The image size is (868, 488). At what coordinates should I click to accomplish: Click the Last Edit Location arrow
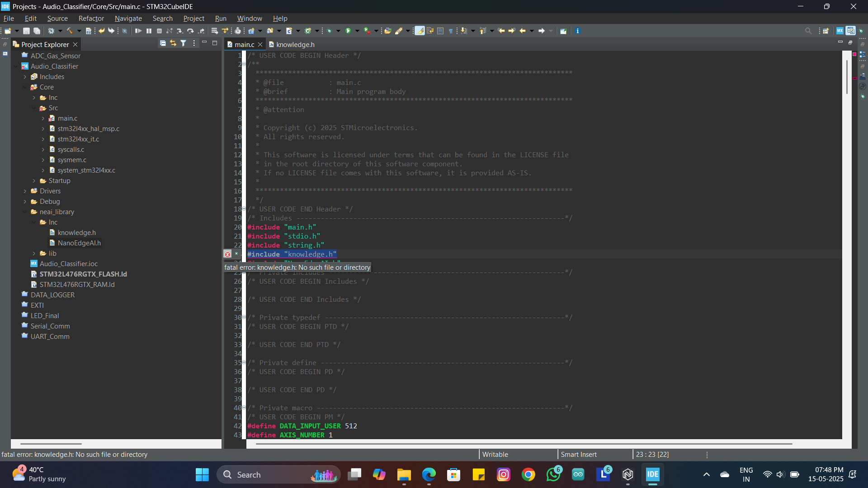coord(501,31)
